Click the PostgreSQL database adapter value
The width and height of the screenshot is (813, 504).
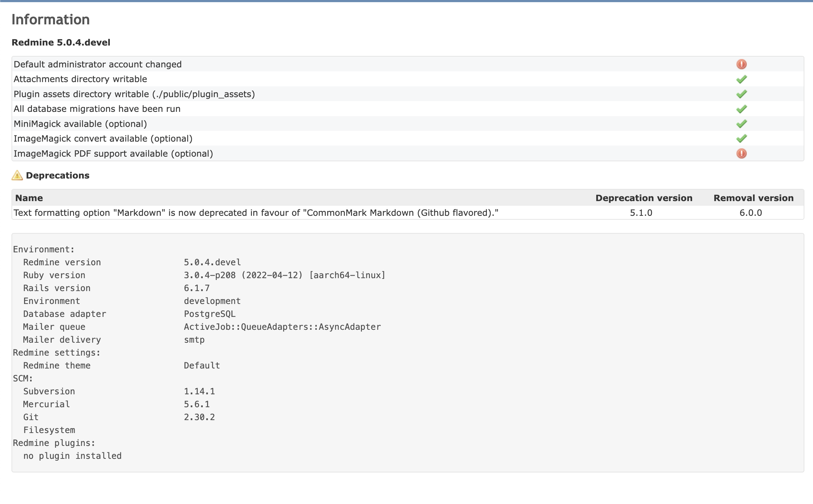pos(210,314)
